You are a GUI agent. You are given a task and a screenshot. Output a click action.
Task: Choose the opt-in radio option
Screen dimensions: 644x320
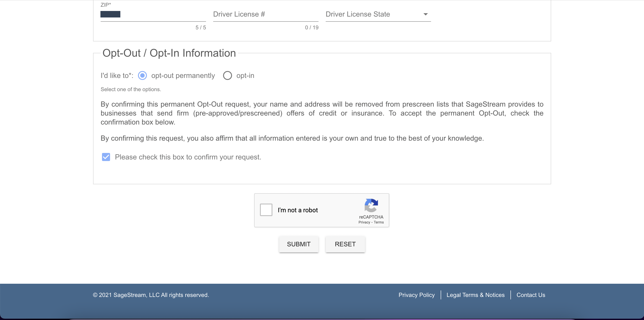point(227,75)
